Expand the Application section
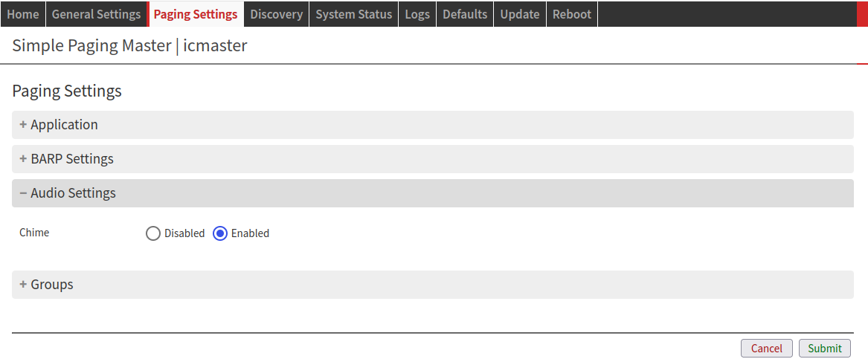Viewport: 868px width, 359px height. click(x=64, y=125)
